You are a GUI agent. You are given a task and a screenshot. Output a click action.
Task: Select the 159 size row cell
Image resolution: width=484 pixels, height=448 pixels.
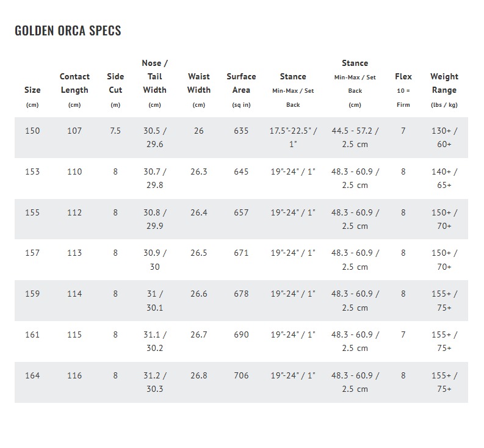[32, 294]
